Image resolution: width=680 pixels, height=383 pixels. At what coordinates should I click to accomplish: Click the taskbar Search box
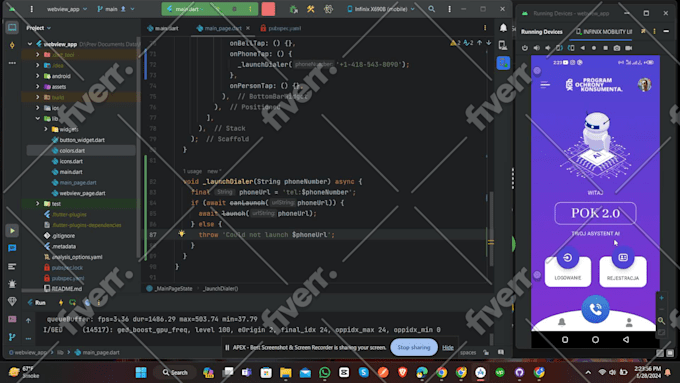(x=175, y=372)
